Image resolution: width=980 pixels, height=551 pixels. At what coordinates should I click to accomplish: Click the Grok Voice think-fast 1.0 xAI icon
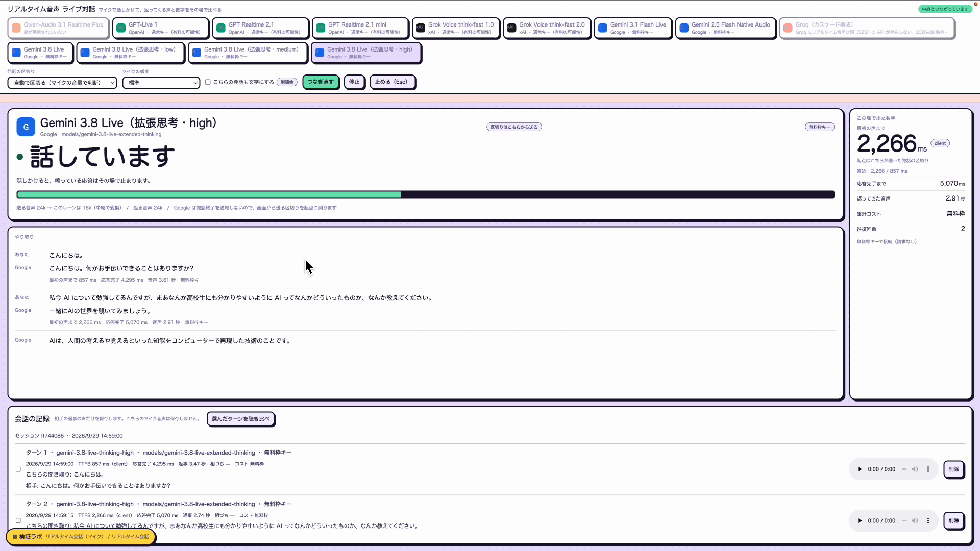click(x=420, y=28)
